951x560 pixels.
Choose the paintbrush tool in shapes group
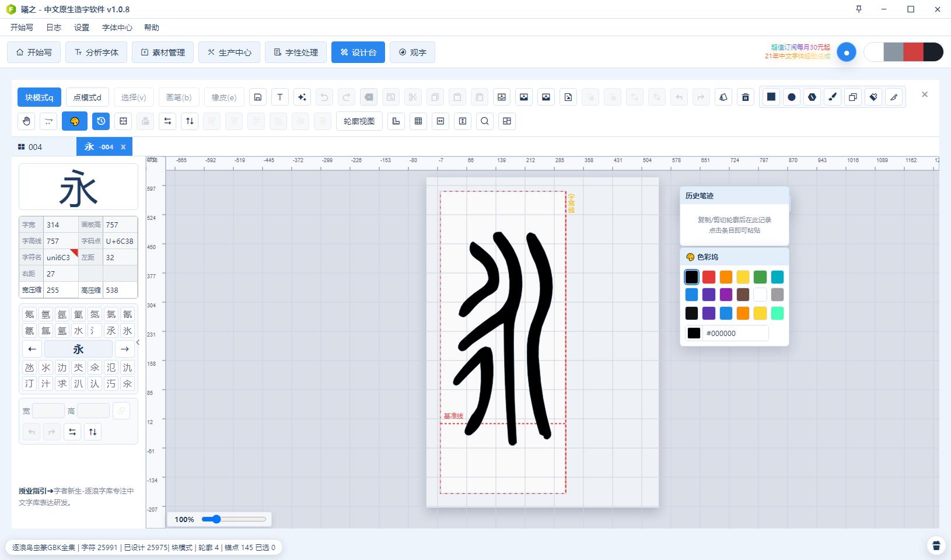pyautogui.click(x=833, y=97)
